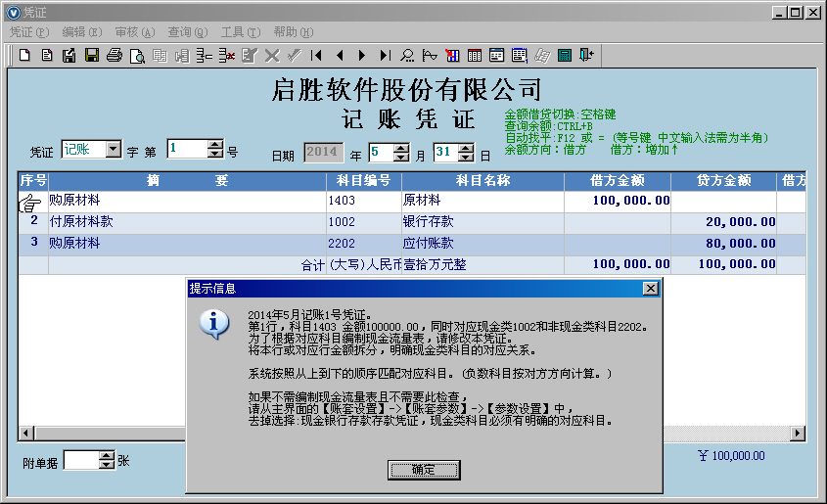Select credit amount cell 20,000.00

723,223
